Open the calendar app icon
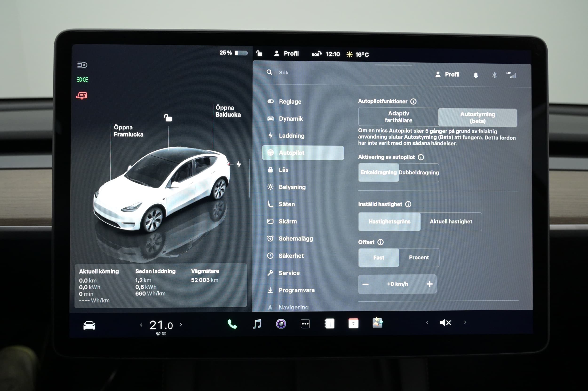This screenshot has height=391, width=588. point(353,324)
